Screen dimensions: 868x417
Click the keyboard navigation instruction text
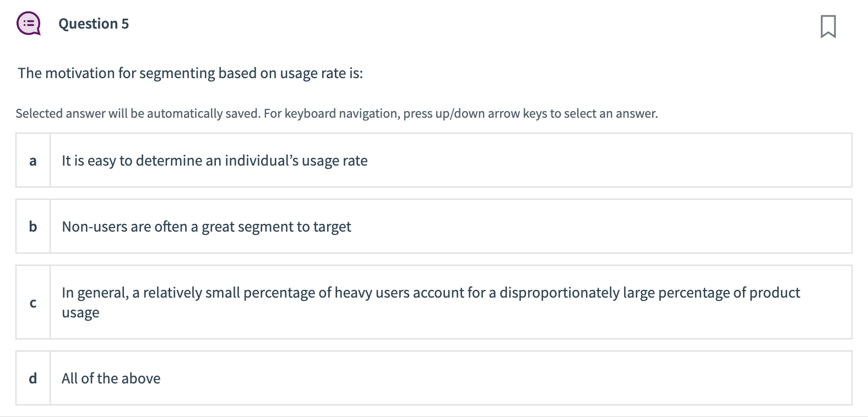coord(460,113)
